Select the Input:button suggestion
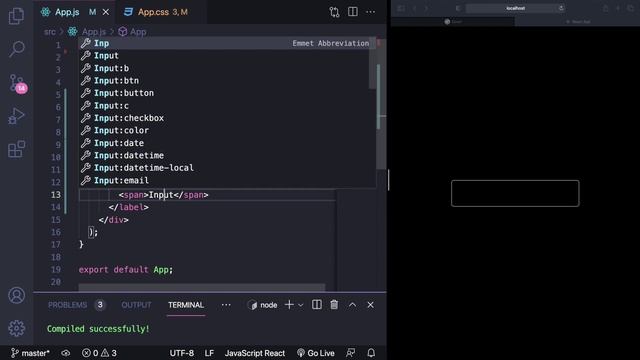 pos(227,93)
